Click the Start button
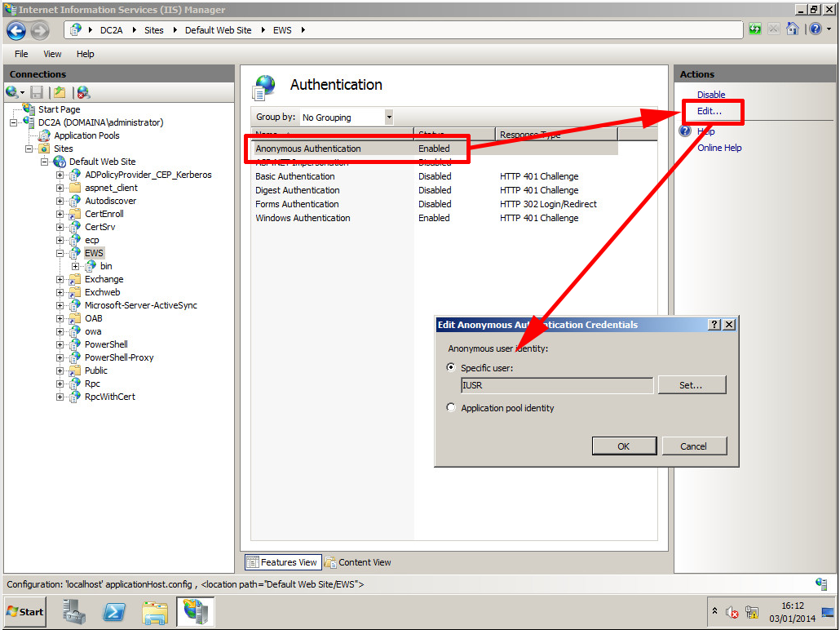840x630 pixels. point(25,612)
